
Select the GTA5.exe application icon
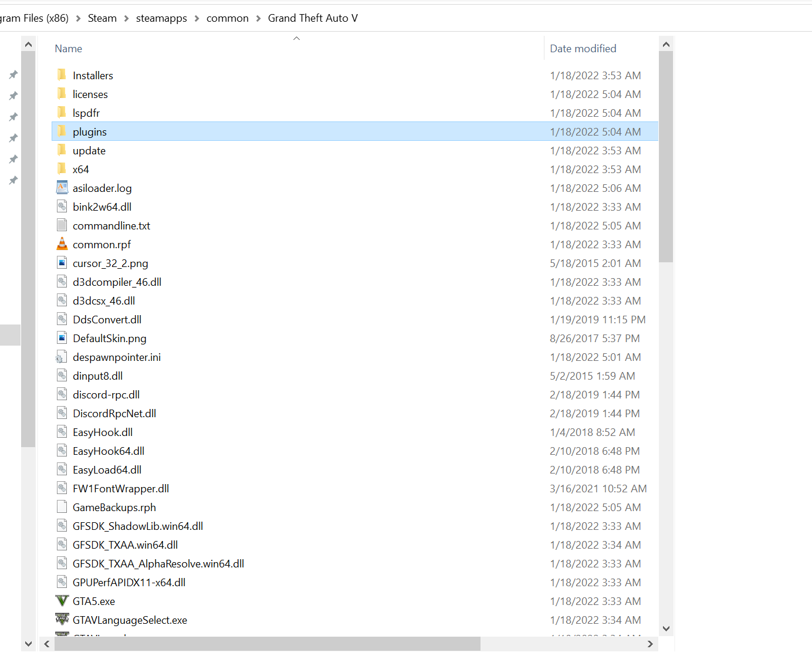tap(62, 601)
